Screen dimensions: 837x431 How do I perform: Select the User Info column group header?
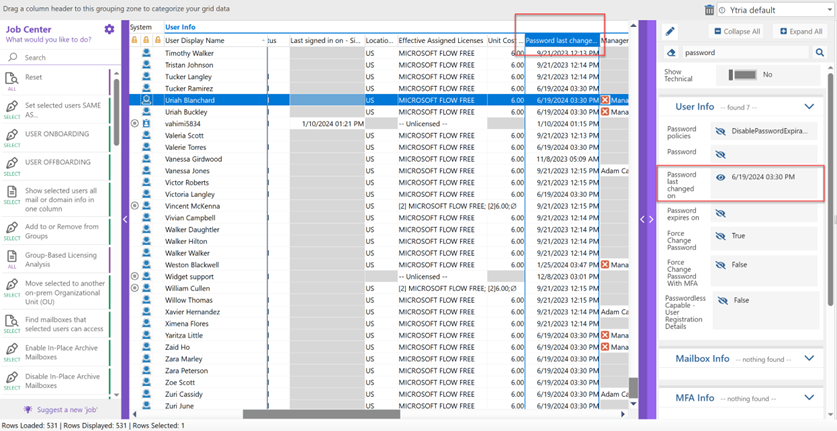[x=180, y=27]
